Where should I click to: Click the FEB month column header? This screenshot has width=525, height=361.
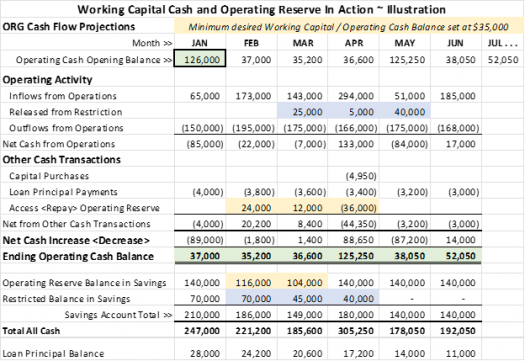(251, 43)
